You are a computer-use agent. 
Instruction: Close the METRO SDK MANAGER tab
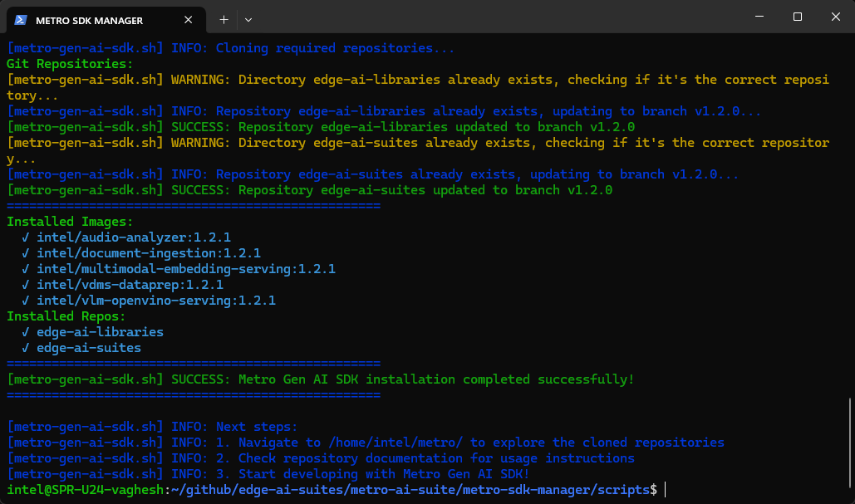pyautogui.click(x=188, y=19)
